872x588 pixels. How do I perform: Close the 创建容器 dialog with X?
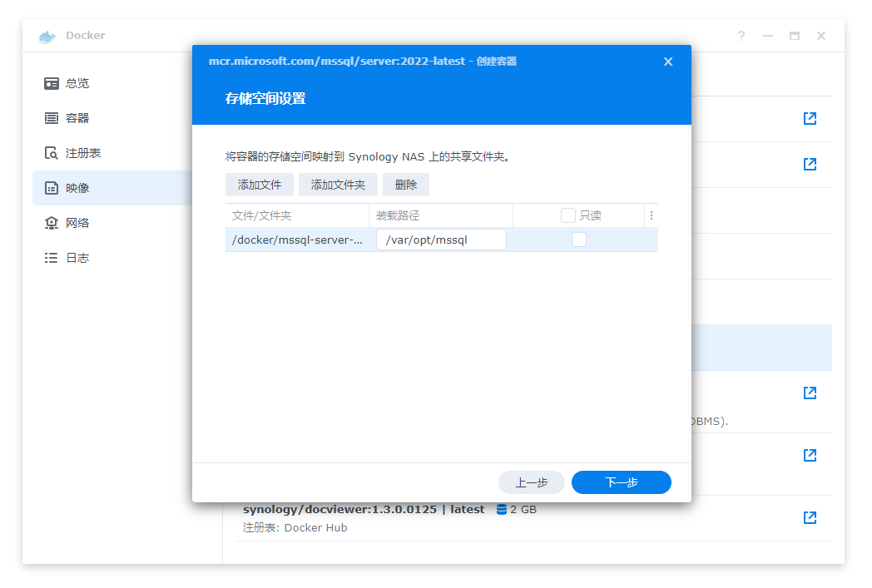pyautogui.click(x=668, y=62)
